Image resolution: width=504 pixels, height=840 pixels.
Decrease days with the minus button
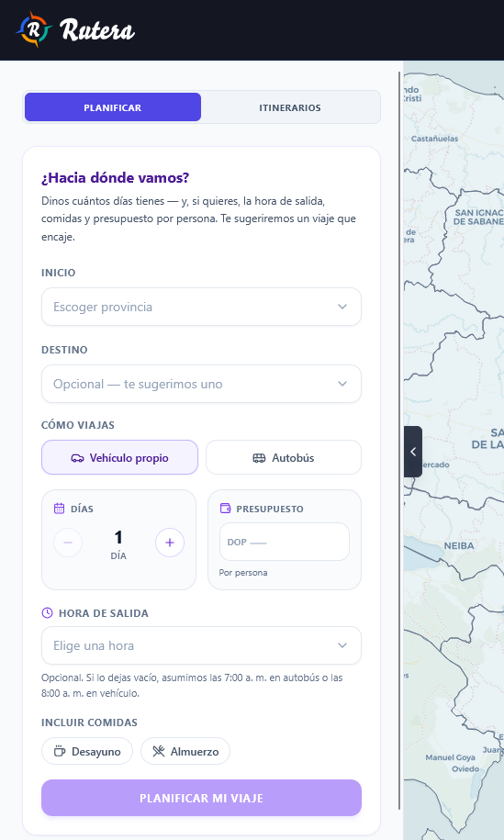(x=68, y=543)
